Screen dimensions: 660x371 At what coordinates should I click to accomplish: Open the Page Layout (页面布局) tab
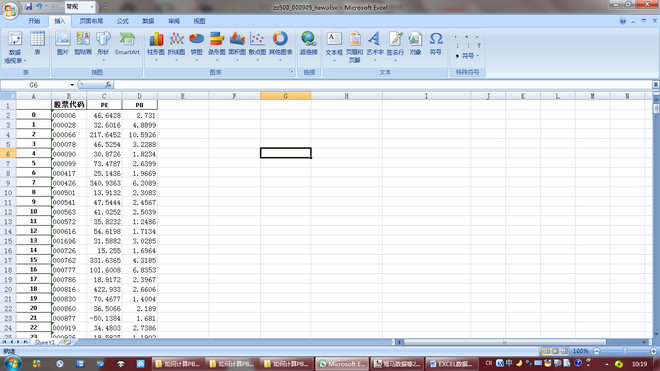tap(91, 21)
